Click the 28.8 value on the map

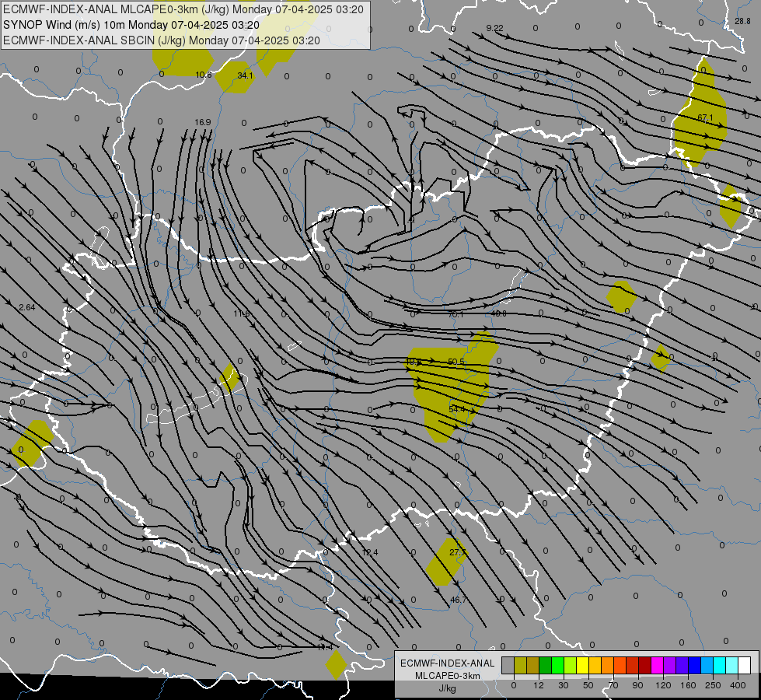coord(742,21)
